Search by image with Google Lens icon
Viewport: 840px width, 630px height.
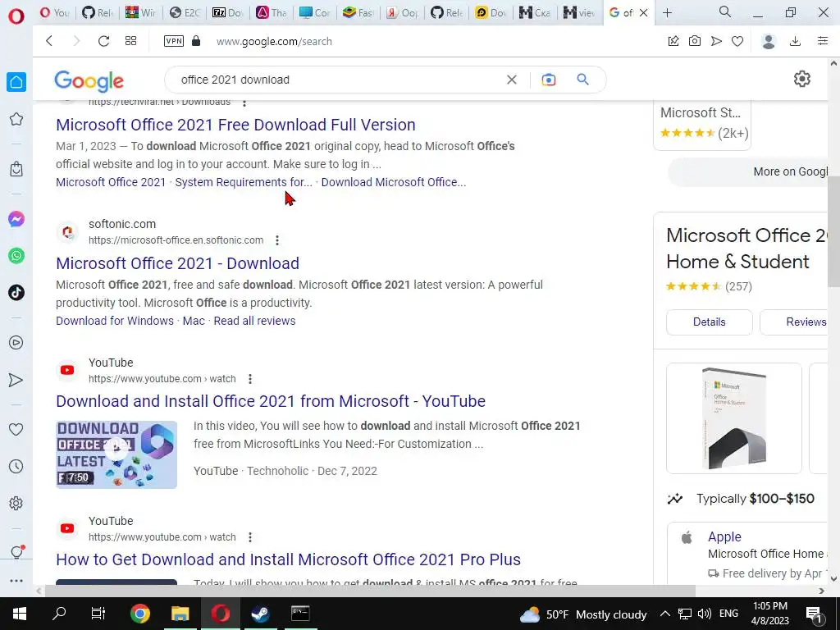[549, 80]
